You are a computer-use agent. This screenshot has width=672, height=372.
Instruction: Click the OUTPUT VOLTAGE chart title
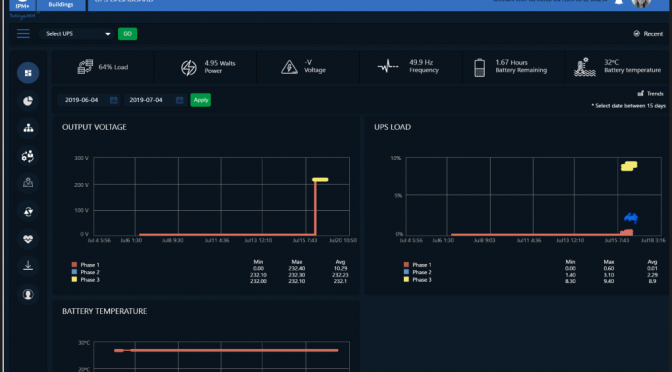click(x=94, y=127)
